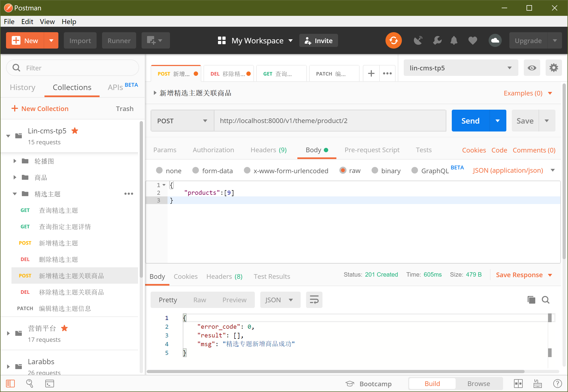Click the environment quick look eye icon

click(x=532, y=68)
